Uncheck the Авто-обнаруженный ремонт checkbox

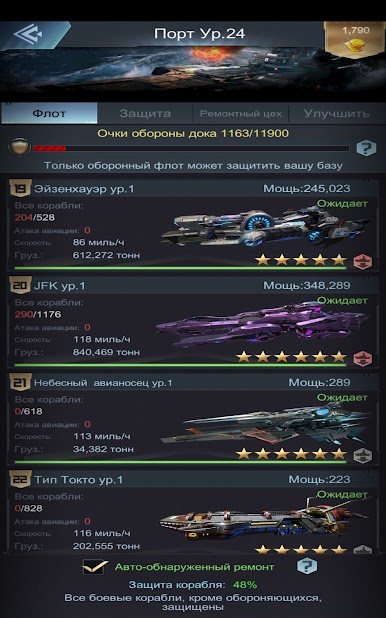click(95, 567)
